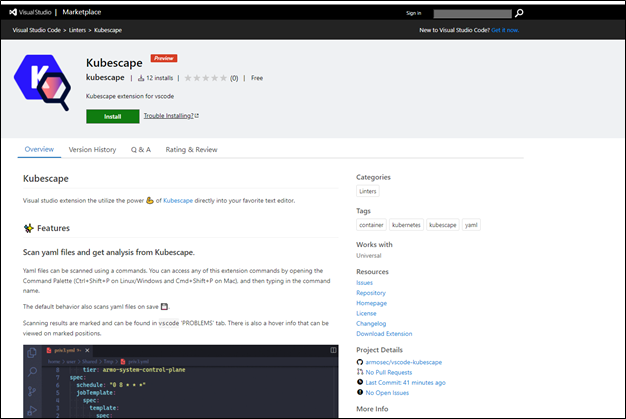This screenshot has width=626, height=419.
Task: Click the yaml file tab in the editor screenshot
Action: click(68, 350)
